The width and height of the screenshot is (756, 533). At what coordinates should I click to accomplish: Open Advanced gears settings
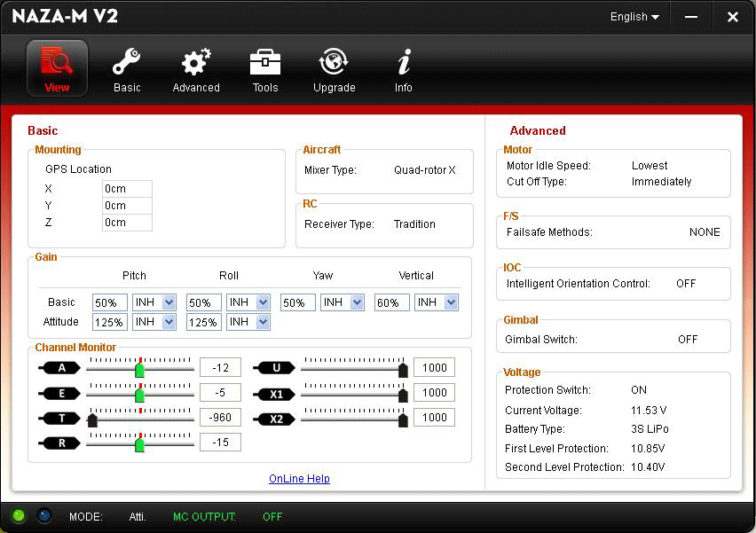tap(196, 67)
